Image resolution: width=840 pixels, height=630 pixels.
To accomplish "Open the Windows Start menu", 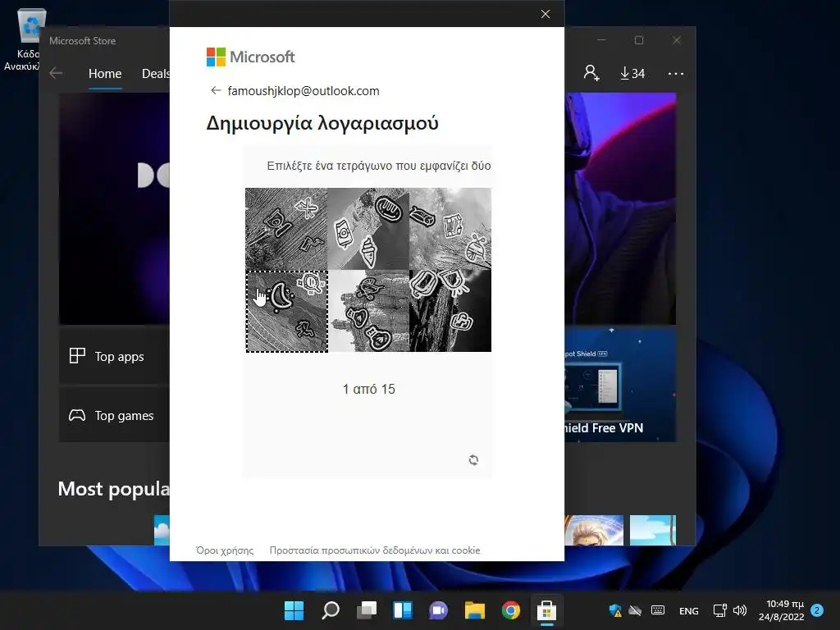I will pos(294,610).
